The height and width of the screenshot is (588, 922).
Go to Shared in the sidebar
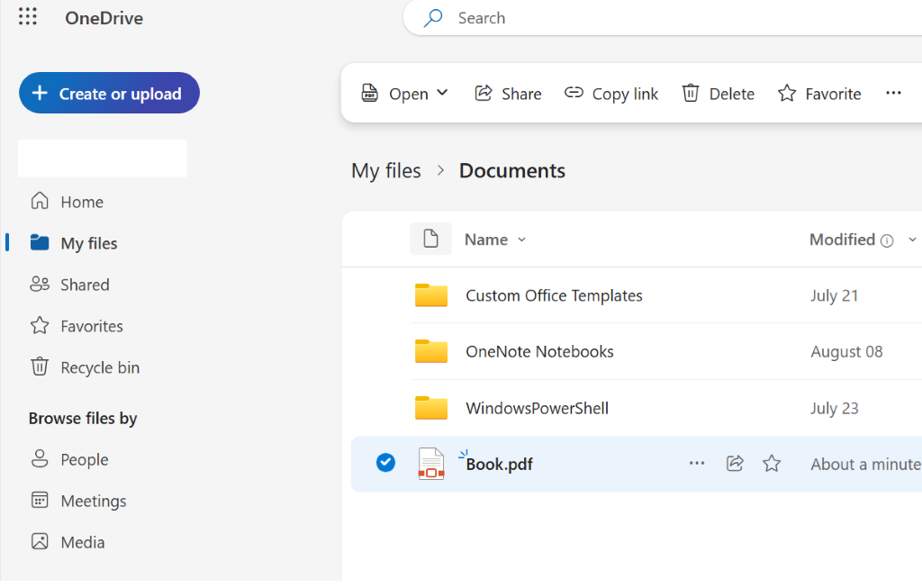[x=70, y=285]
